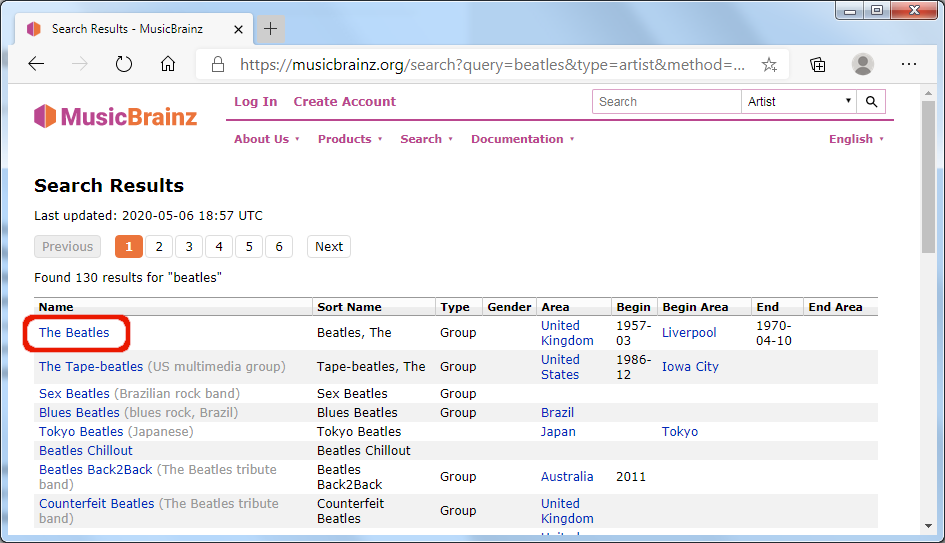Click the Liverpool begin area link
The height and width of the screenshot is (543, 945).
(x=689, y=333)
